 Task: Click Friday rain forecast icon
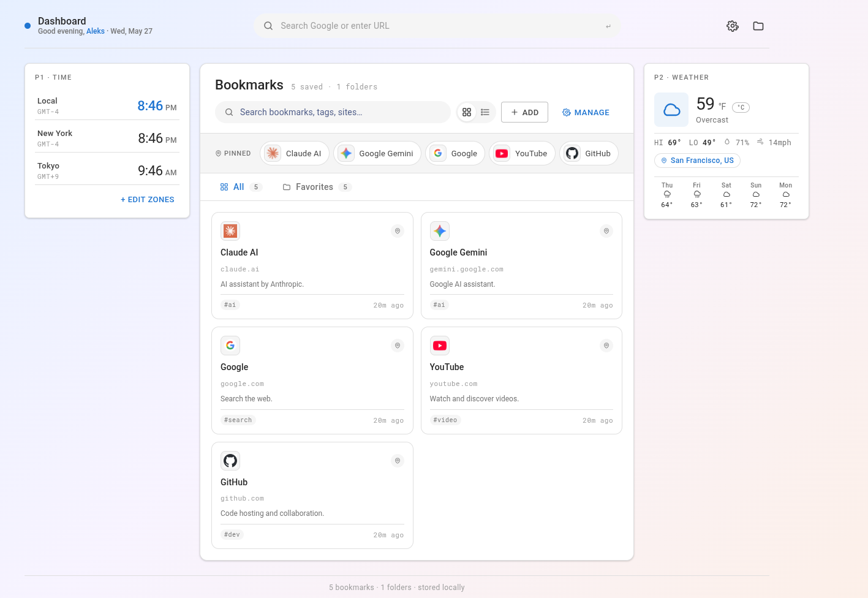[697, 194]
